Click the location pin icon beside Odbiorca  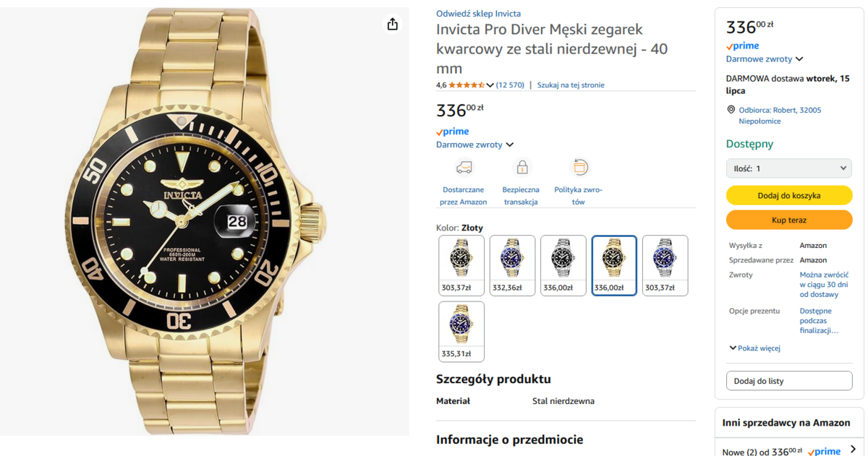click(x=731, y=110)
